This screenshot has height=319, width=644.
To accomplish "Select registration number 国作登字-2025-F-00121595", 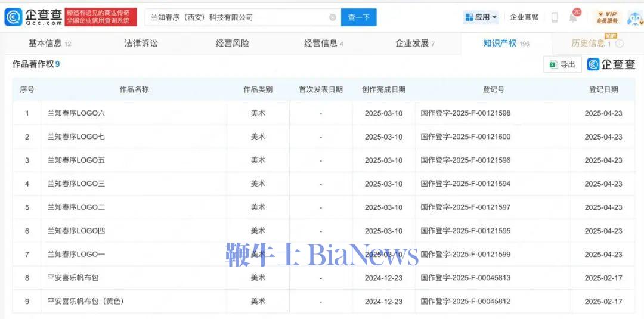I will point(465,231).
